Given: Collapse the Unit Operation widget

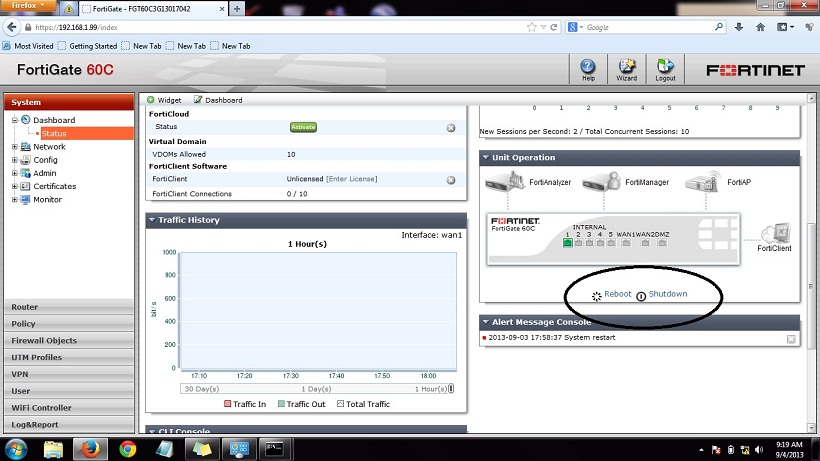Looking at the screenshot, I should (x=486, y=157).
